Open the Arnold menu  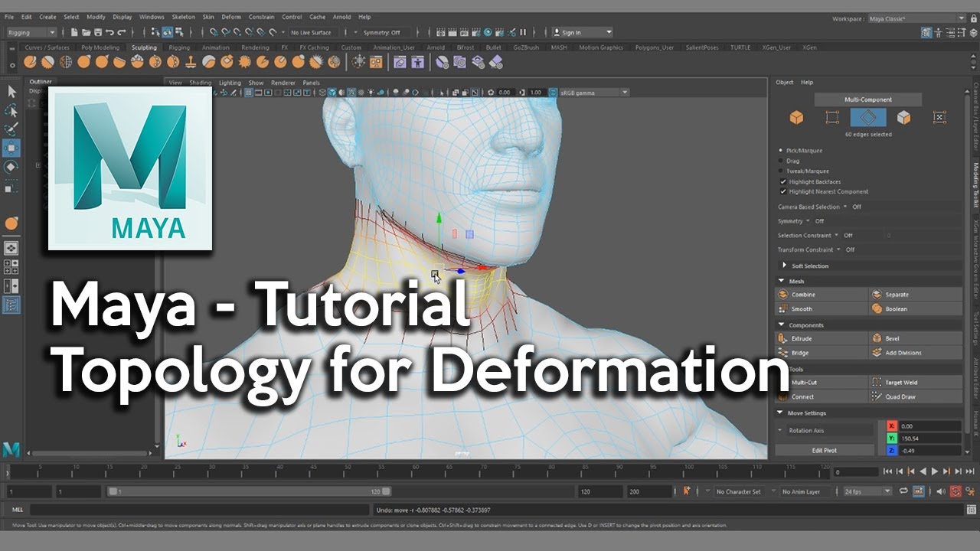(x=341, y=17)
